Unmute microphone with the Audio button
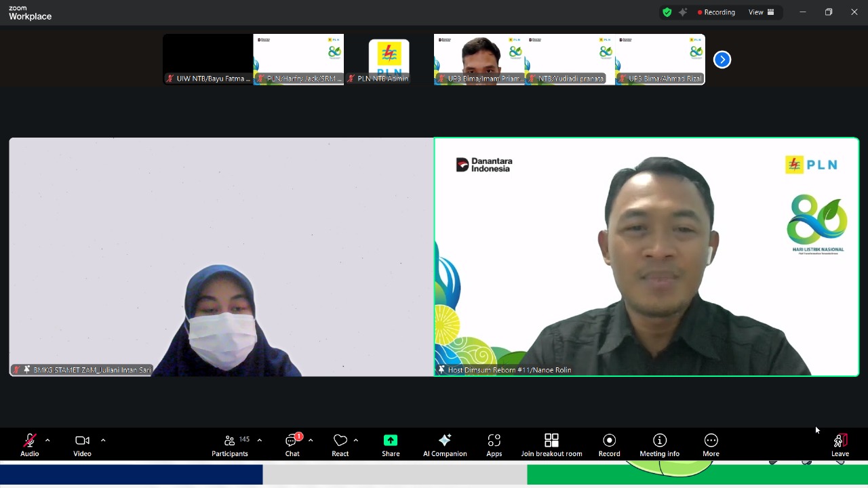 (x=30, y=445)
